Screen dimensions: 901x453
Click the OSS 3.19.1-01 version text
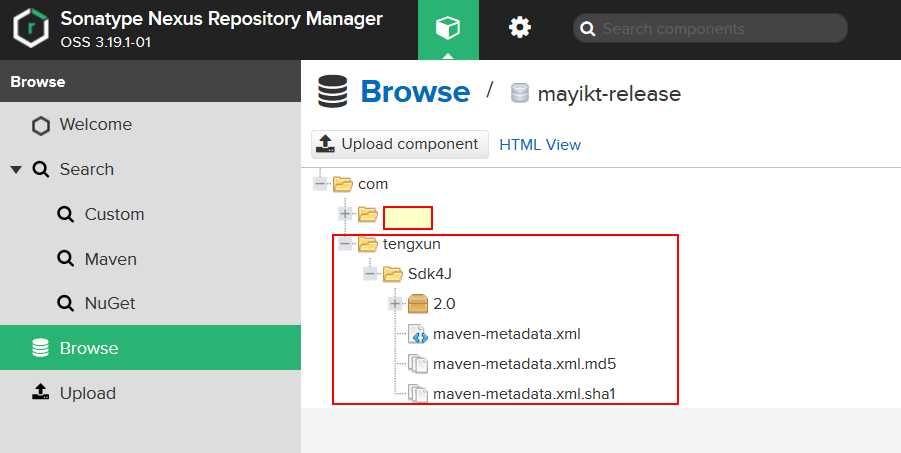tap(106, 43)
